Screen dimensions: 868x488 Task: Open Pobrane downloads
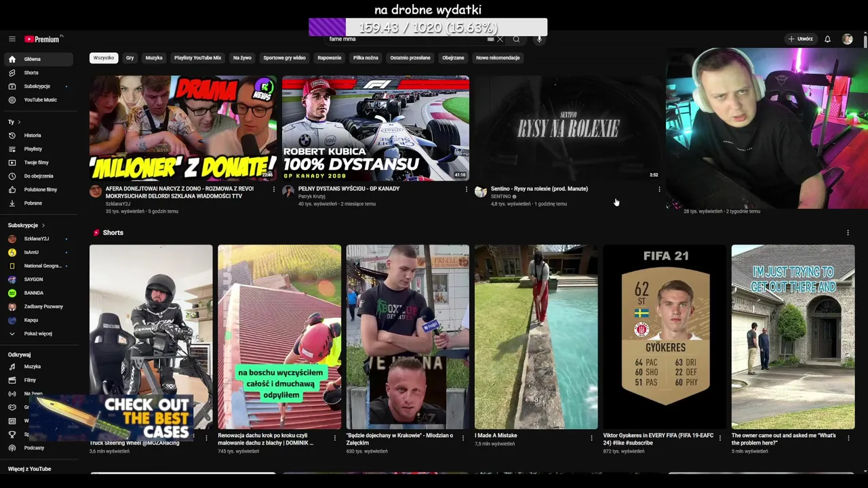tap(39, 203)
